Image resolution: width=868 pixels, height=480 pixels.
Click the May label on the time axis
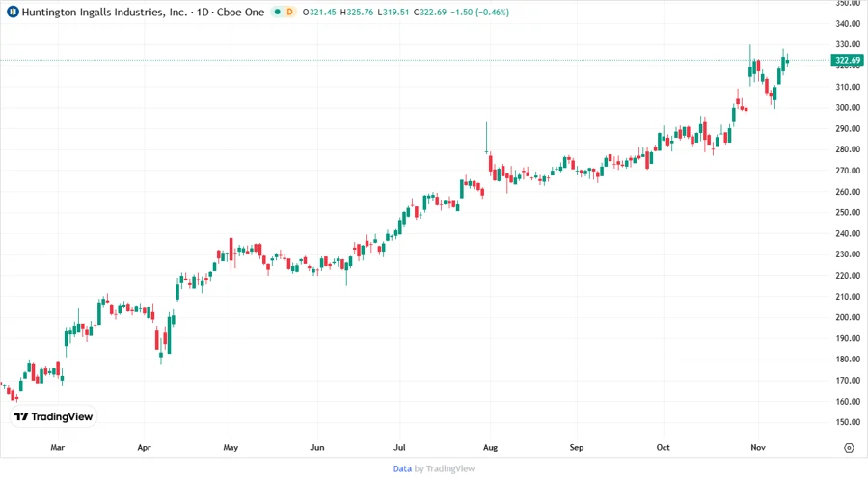point(231,448)
